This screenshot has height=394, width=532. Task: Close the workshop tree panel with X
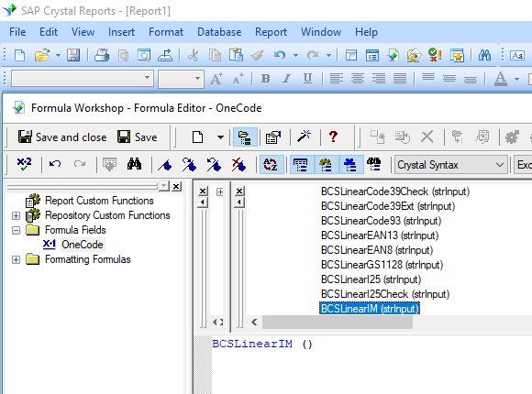click(x=176, y=187)
